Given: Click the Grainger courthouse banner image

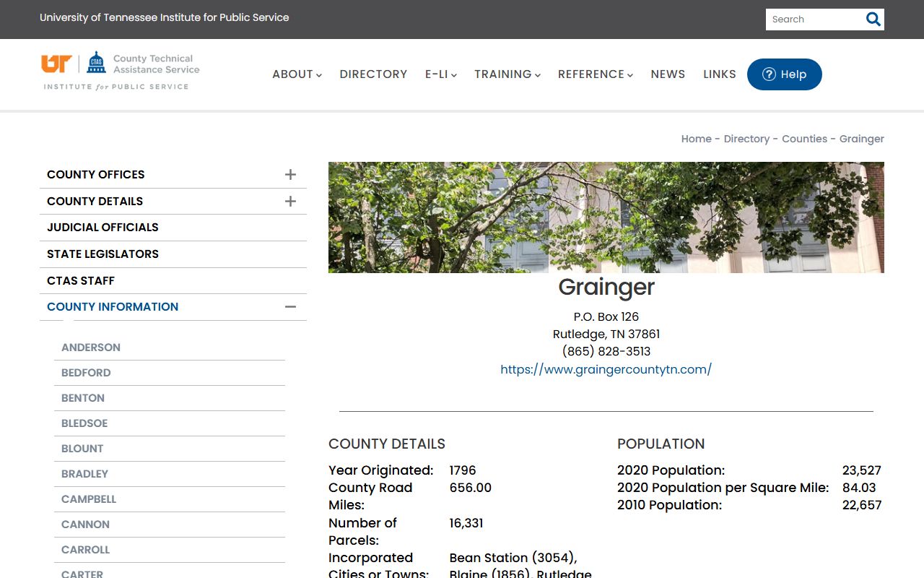Looking at the screenshot, I should coord(606,217).
